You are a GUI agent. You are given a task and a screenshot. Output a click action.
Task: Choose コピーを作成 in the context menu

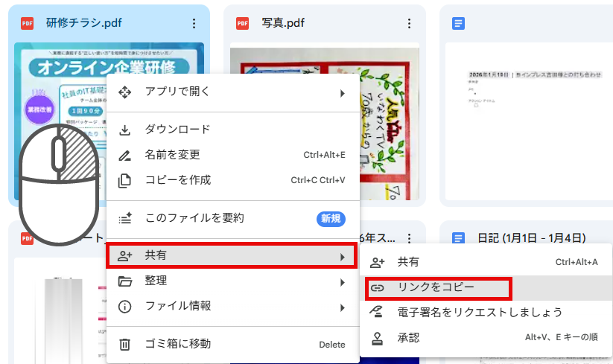pos(177,180)
